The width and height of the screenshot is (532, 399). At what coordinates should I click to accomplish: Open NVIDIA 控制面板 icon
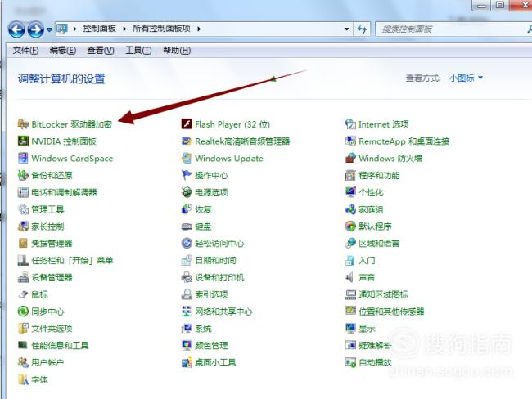[23, 141]
